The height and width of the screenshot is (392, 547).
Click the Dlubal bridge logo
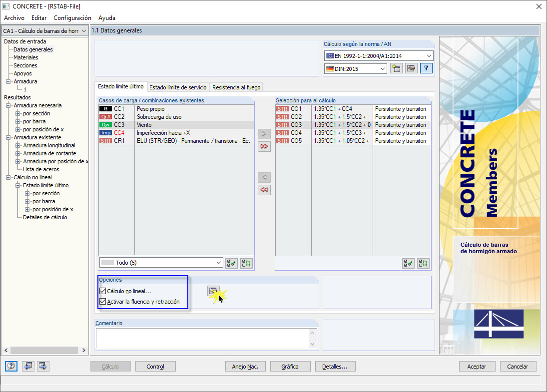[x=499, y=324]
